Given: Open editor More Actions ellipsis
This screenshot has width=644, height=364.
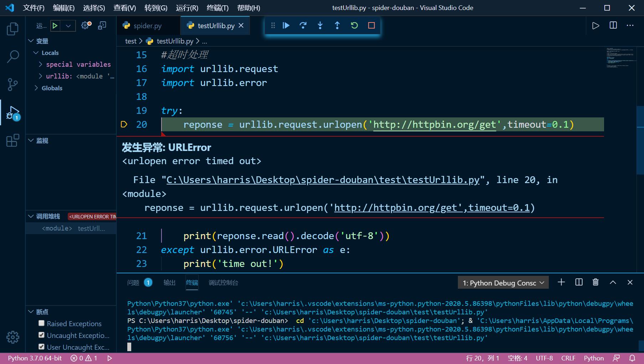Looking at the screenshot, I should pos(630,25).
